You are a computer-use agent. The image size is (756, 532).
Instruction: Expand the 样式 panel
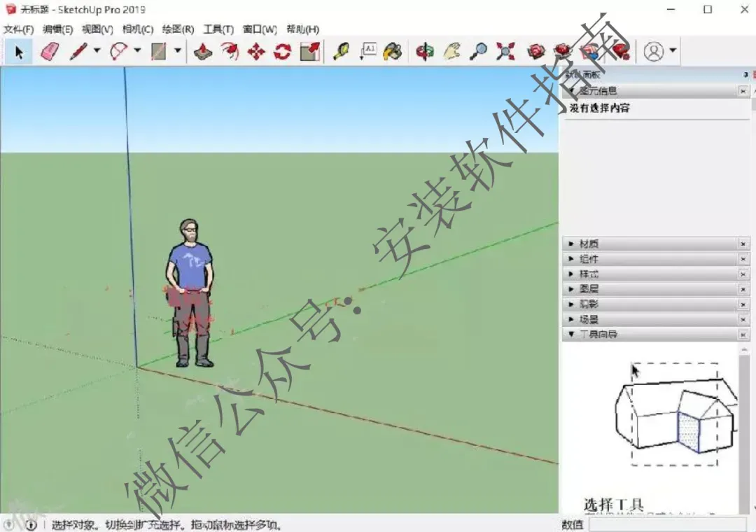(571, 274)
